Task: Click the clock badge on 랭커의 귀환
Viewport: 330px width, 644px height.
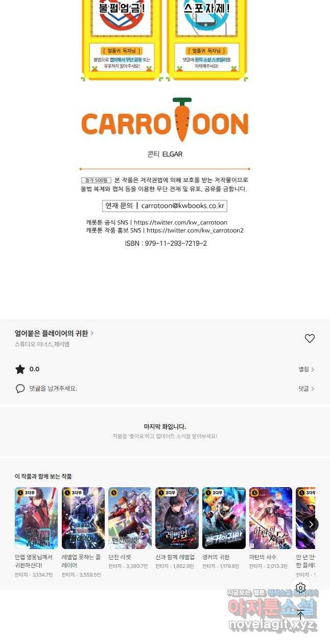Action: tap(208, 493)
